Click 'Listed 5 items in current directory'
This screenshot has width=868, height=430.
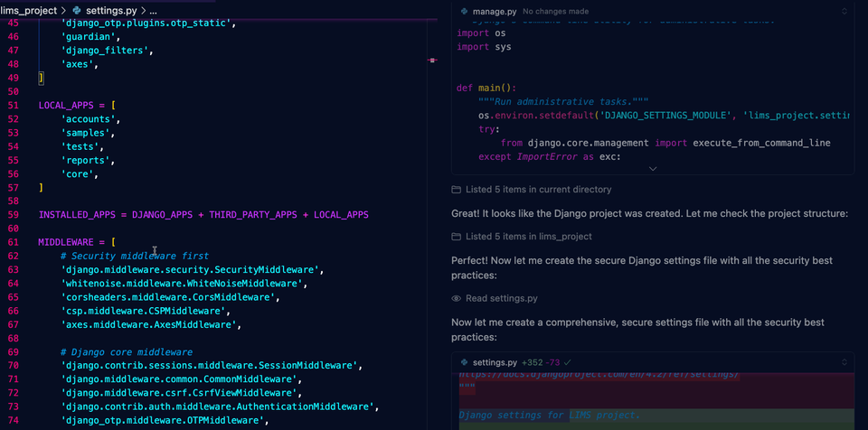click(538, 190)
